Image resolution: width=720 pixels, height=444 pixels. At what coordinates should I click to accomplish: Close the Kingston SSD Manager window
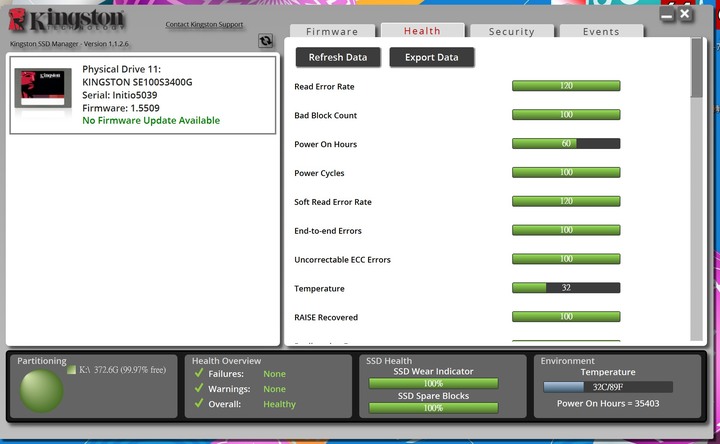click(x=685, y=14)
